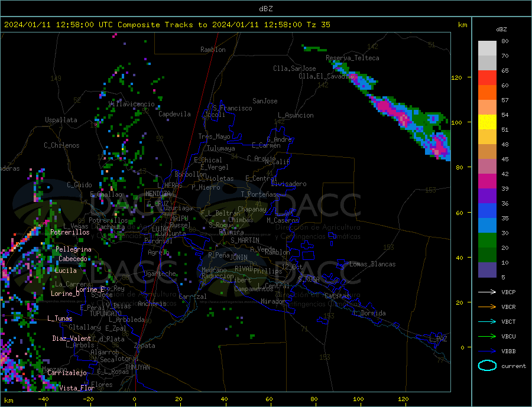This screenshot has width=532, height=407.
Task: Click the Cabecedo map label
Action: 73,259
